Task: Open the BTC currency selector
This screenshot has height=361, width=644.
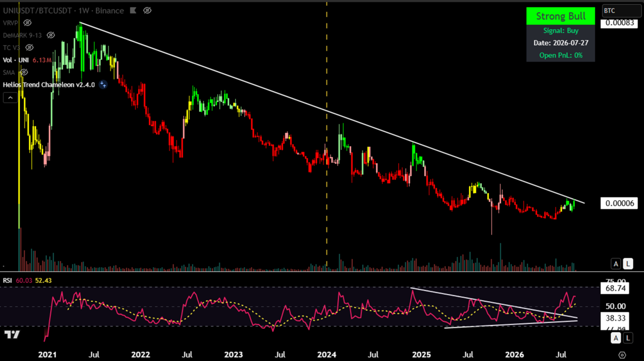Action: 621,11
